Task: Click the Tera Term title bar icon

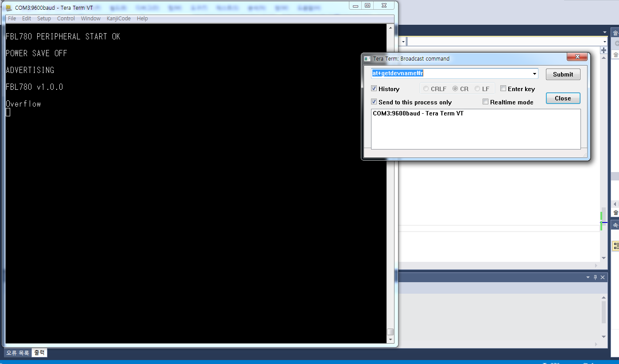Action: [x=8, y=8]
